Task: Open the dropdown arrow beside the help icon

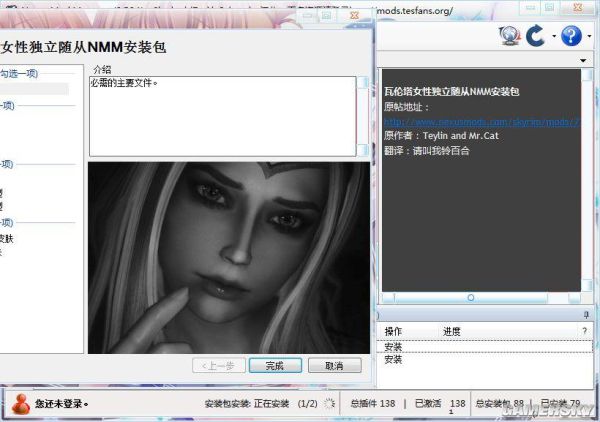Action: [589, 36]
